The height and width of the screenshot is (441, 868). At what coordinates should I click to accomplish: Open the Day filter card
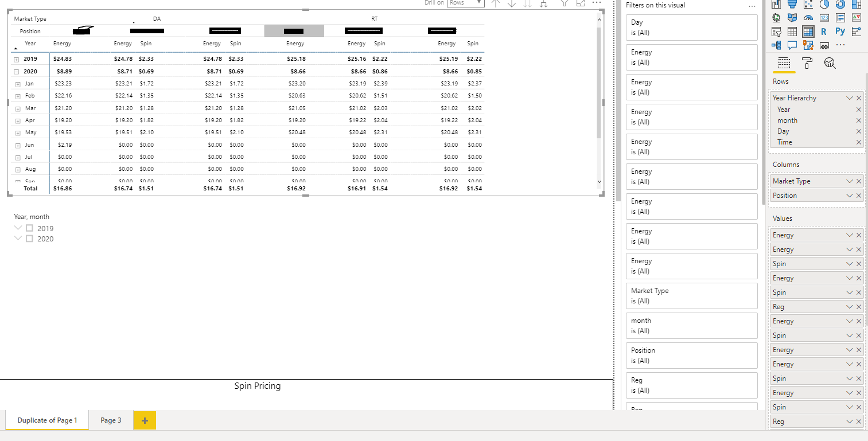point(692,28)
